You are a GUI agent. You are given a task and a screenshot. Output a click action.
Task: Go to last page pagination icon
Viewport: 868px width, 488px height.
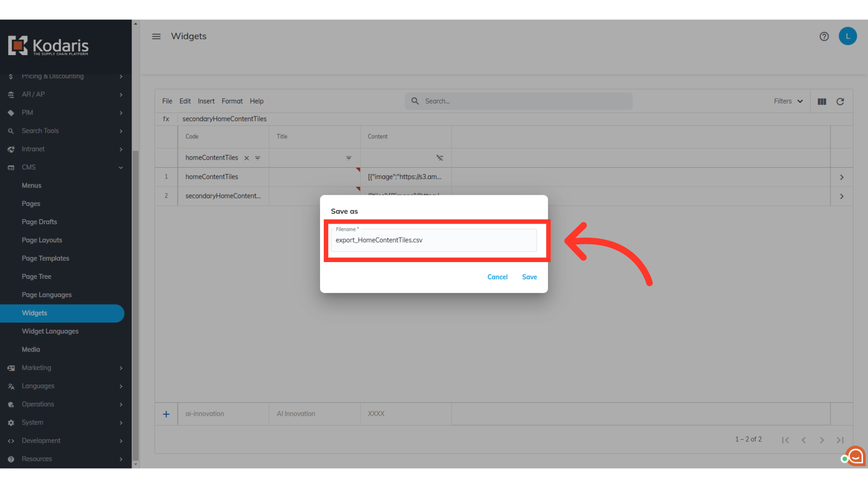click(840, 440)
